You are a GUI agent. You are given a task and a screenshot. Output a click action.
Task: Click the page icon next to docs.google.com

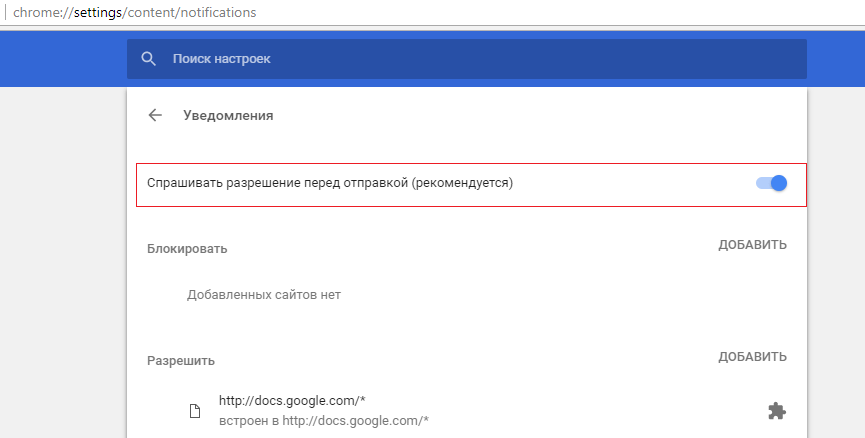point(196,411)
